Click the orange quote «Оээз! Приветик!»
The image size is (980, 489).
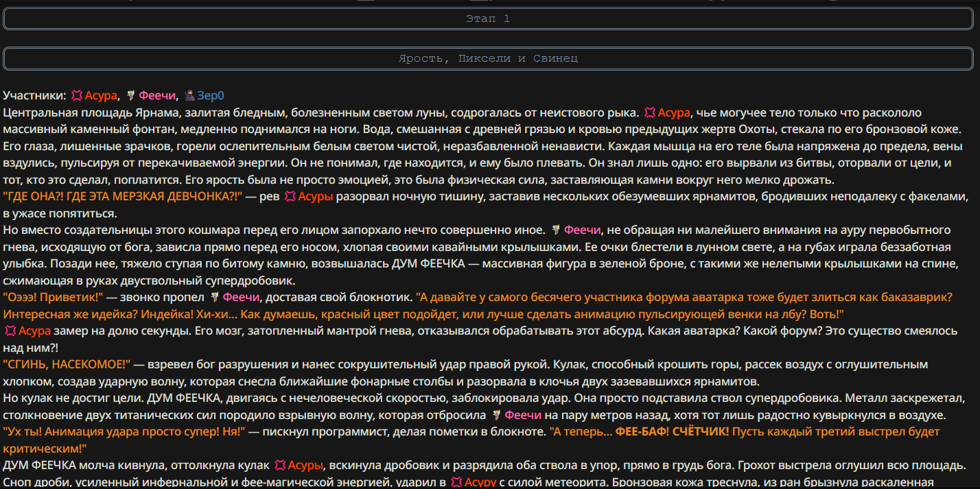pos(53,297)
